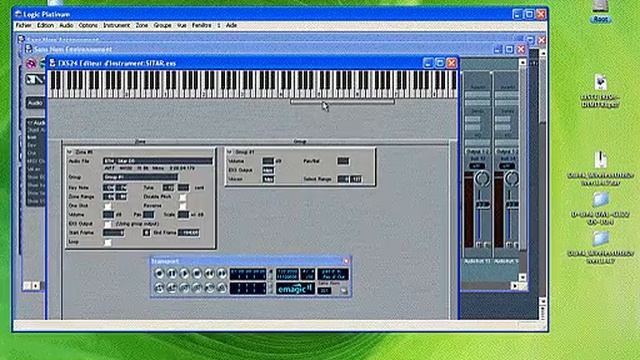Click the second button in Transport's bottom row

[x=172, y=288]
